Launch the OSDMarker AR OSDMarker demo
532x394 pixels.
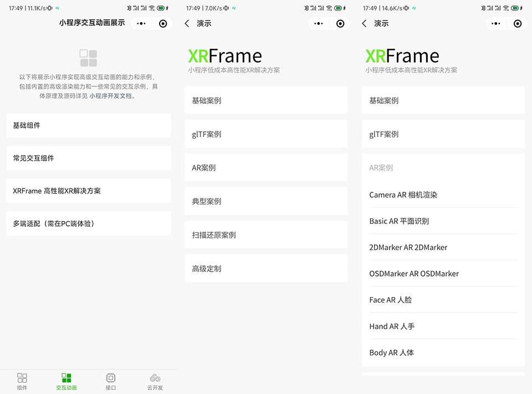coord(443,274)
